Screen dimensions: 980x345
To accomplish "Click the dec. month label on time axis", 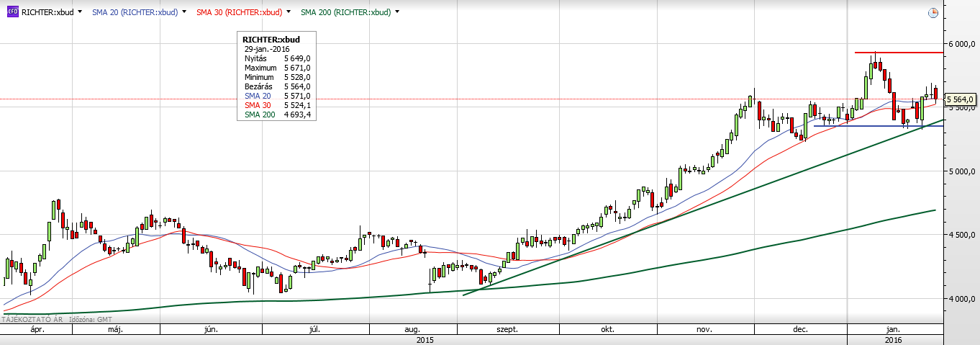I will pyautogui.click(x=799, y=329).
